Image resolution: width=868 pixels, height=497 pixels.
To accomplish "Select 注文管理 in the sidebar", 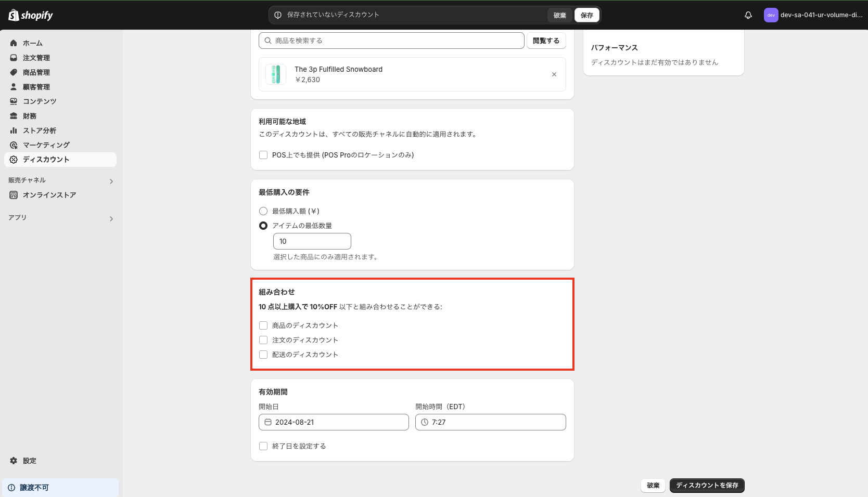I will (x=36, y=58).
